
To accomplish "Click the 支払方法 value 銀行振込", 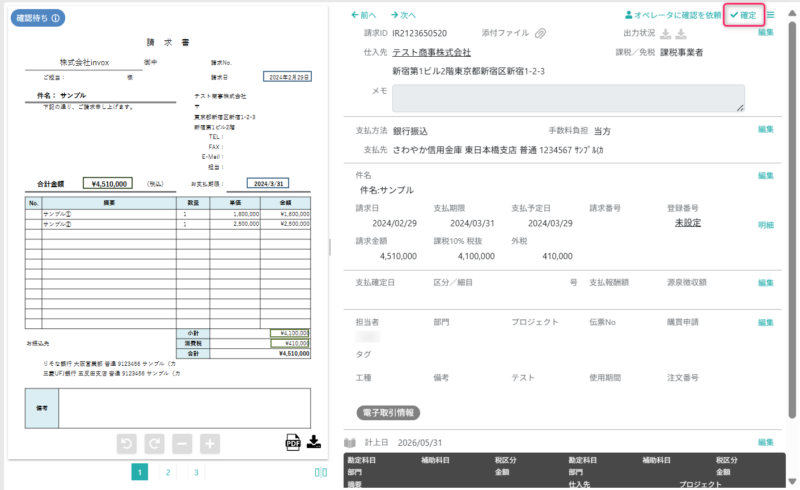I will click(410, 131).
